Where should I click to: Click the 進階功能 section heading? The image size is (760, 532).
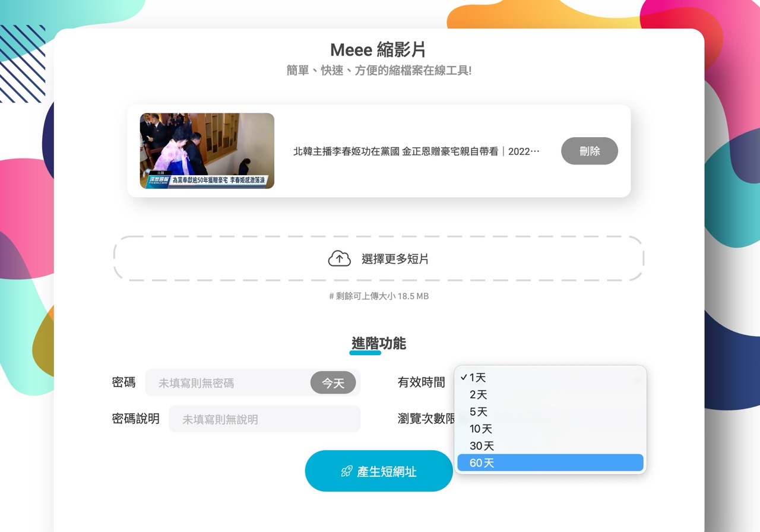click(379, 343)
